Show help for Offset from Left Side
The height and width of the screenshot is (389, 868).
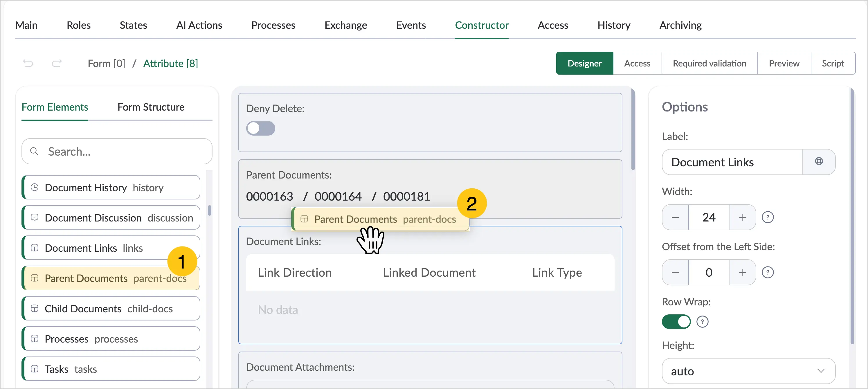coord(768,272)
